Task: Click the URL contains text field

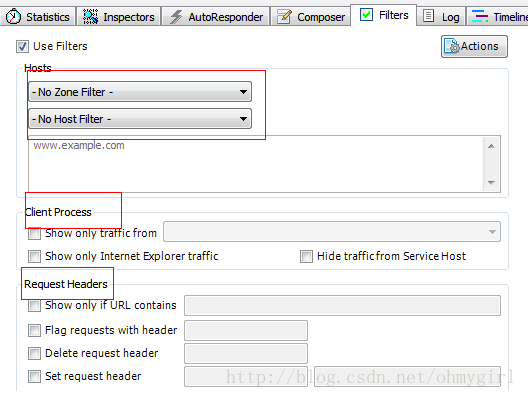Action: [342, 306]
